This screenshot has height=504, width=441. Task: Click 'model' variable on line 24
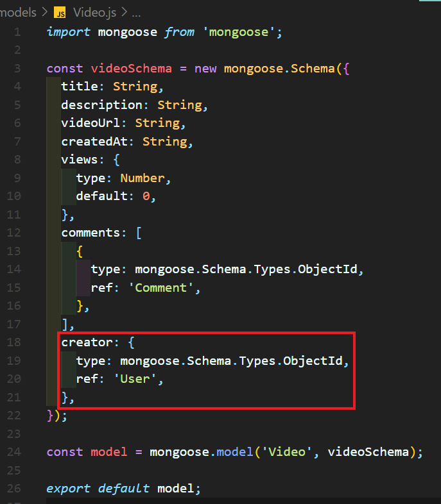(x=108, y=452)
